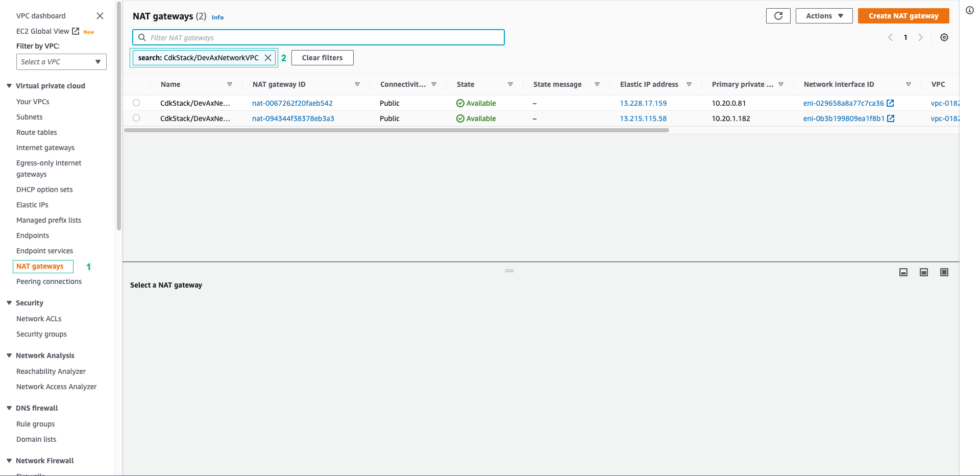Select the radio button for nat-0067262f20faeb542
The height and width of the screenshot is (476, 980).
pyautogui.click(x=136, y=103)
